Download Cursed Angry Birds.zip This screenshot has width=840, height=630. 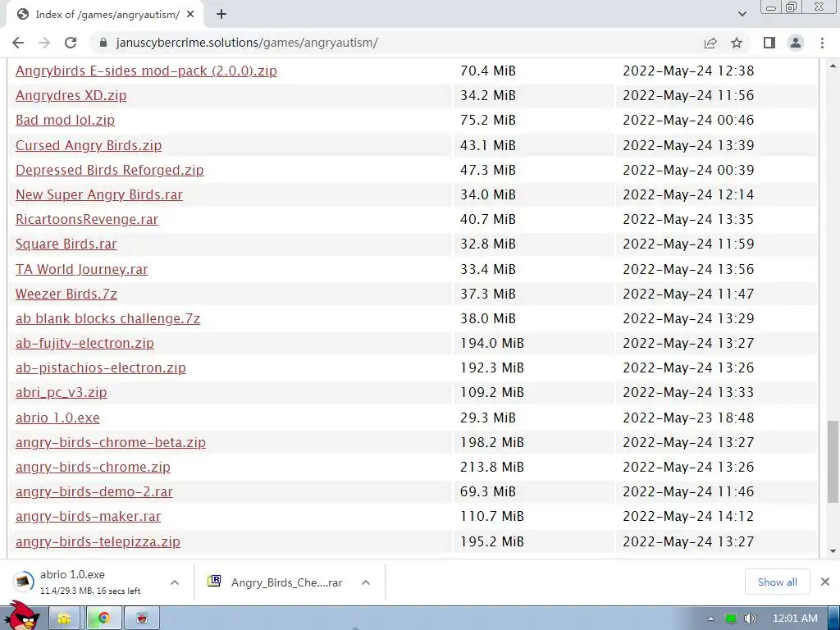[x=89, y=145]
